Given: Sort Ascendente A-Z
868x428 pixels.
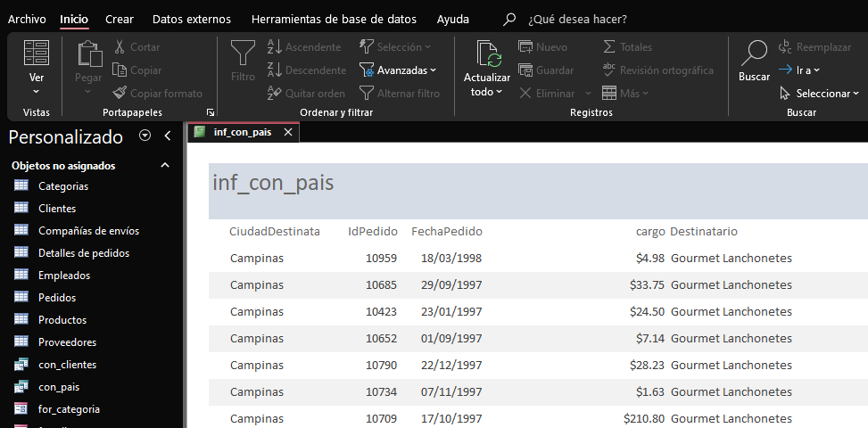Looking at the screenshot, I should tap(304, 47).
